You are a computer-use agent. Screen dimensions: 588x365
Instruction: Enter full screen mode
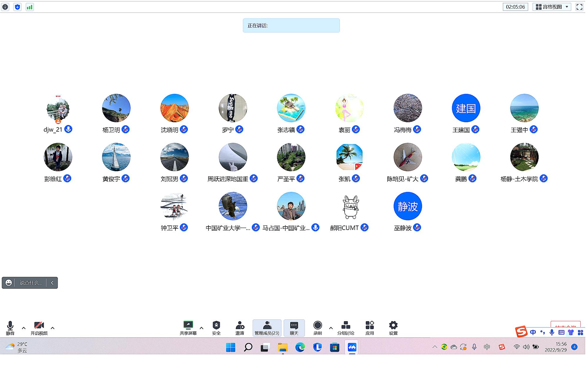tap(579, 7)
